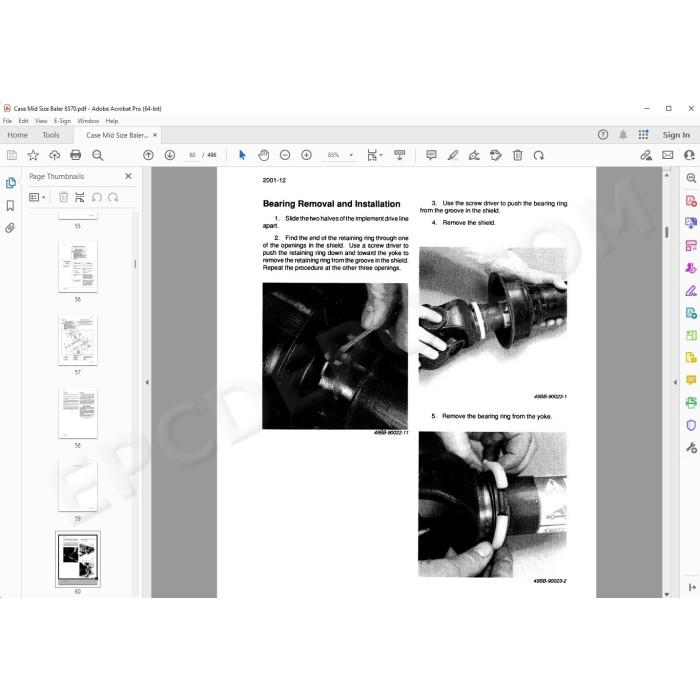Select page 58 thumbnail
The image size is (700, 700).
click(78, 413)
